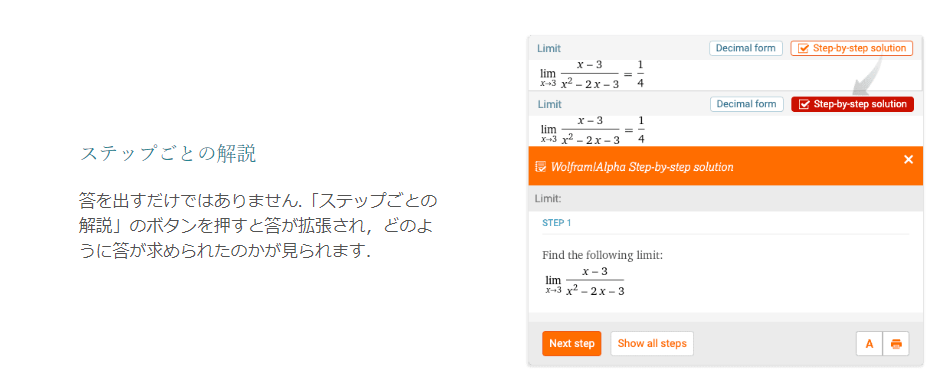Viewport: 942px width, 385px height.
Task: Click the upper Limit pod title
Action: (549, 48)
